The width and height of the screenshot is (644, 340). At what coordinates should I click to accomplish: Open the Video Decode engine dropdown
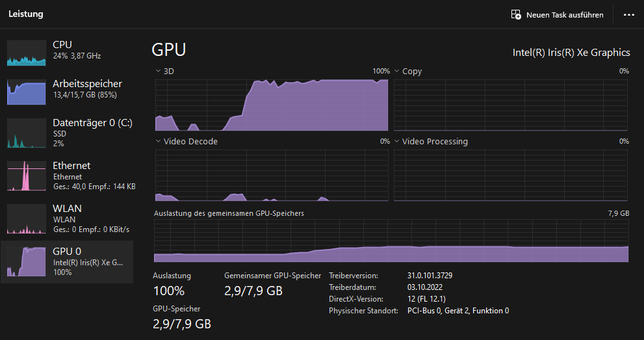[x=158, y=141]
